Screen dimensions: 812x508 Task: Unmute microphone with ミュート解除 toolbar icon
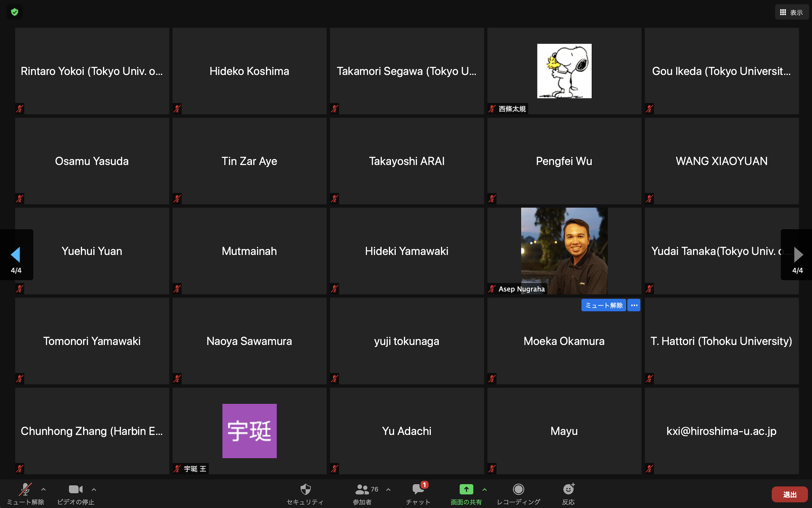[25, 489]
